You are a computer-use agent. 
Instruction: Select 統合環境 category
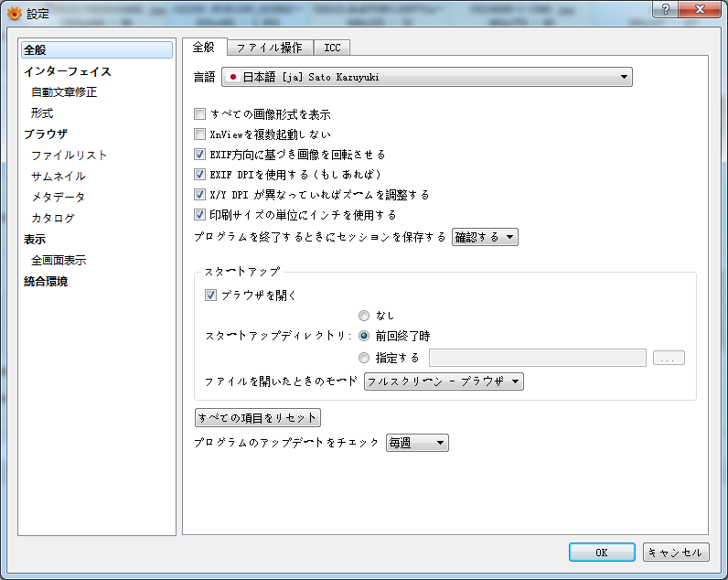46,282
